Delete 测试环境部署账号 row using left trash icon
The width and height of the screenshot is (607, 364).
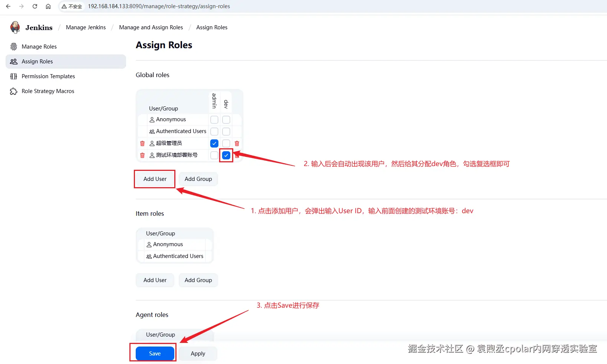click(x=142, y=155)
